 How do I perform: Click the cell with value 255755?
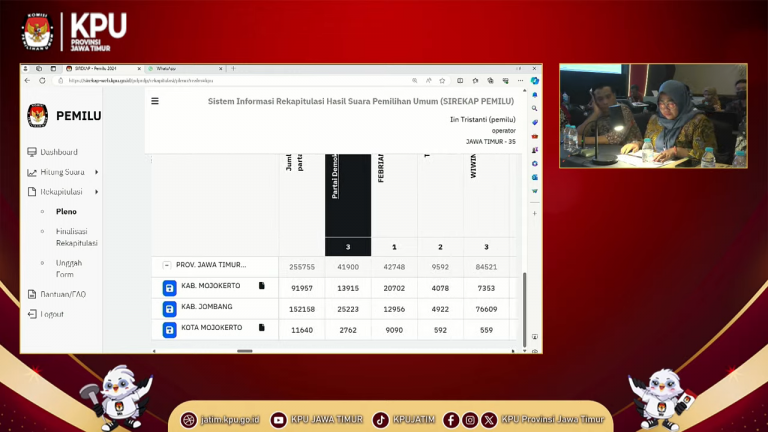point(302,267)
